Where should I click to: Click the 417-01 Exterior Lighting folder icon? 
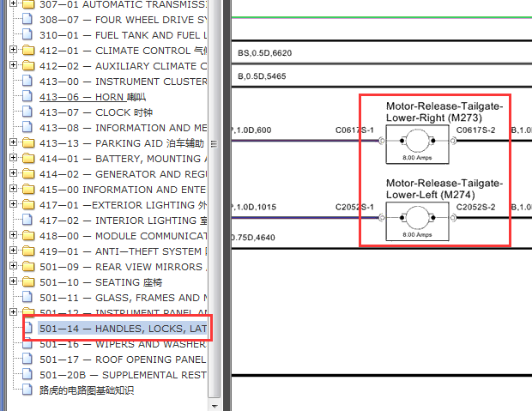point(28,205)
